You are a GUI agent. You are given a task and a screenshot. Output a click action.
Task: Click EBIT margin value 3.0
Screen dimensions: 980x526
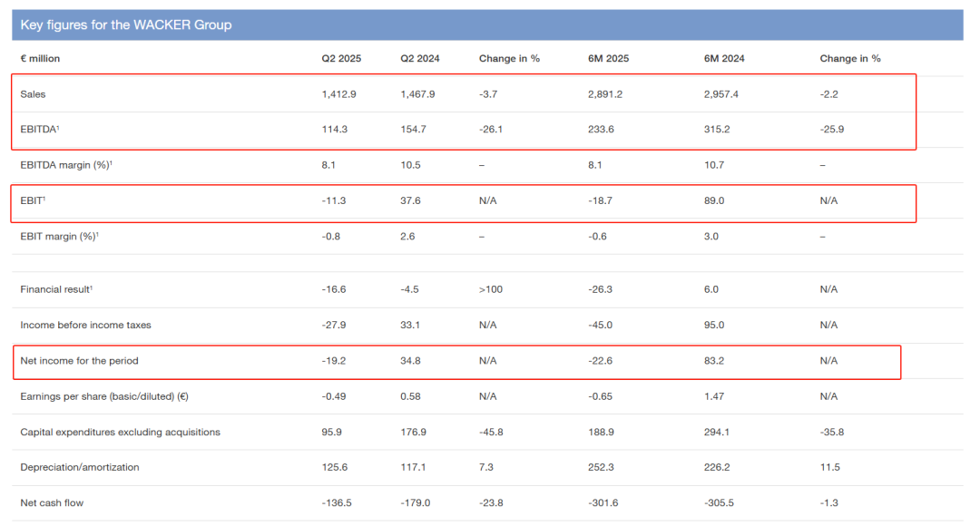coord(711,236)
